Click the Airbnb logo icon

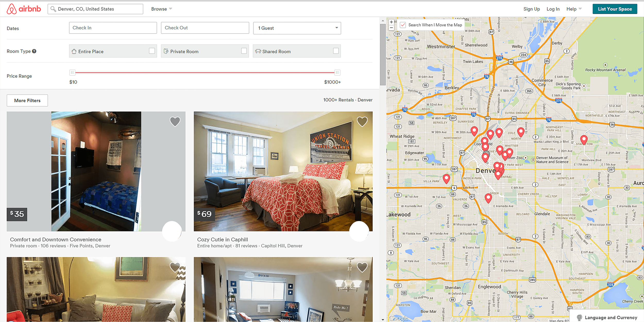12,9
